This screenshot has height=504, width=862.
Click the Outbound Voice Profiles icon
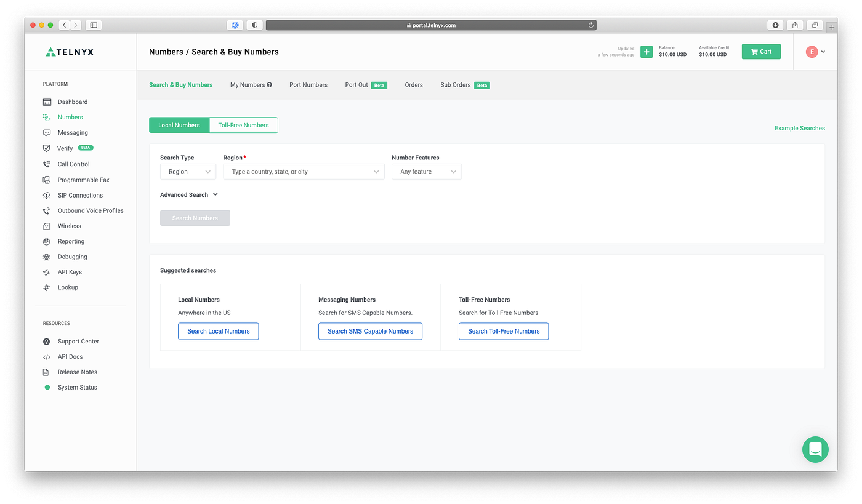pyautogui.click(x=47, y=210)
